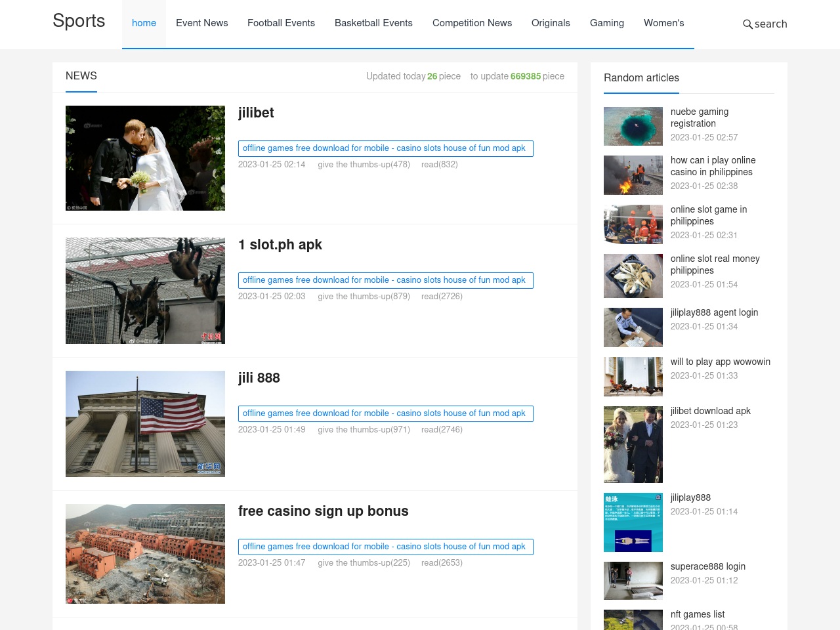Viewport: 840px width, 630px height.
Task: Click 'give the thumbs-up(478)' text
Action: [364, 165]
